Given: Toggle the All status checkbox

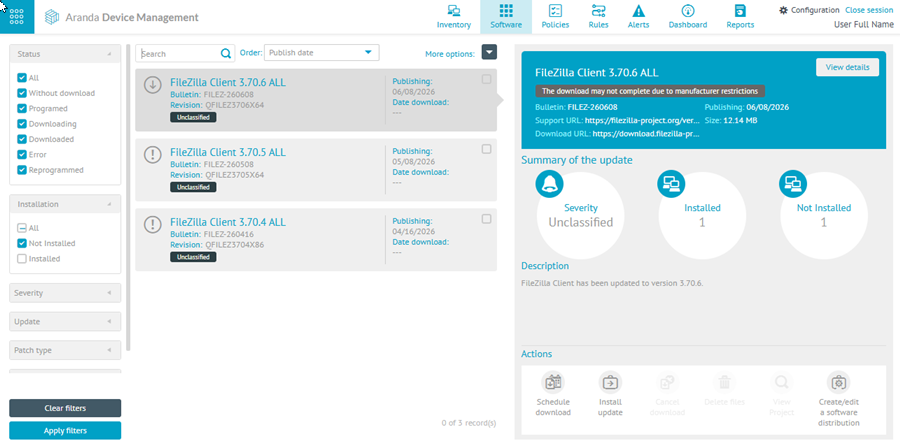Looking at the screenshot, I should (22, 78).
